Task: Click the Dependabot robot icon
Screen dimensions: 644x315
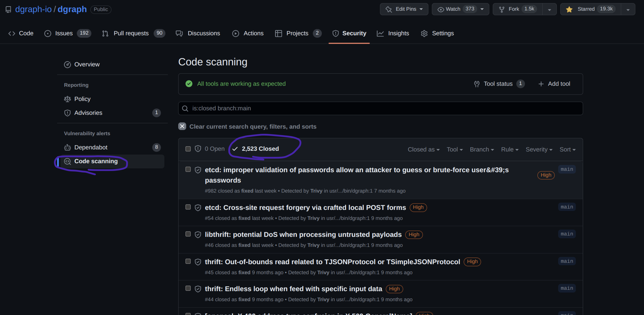Action: coord(67,148)
